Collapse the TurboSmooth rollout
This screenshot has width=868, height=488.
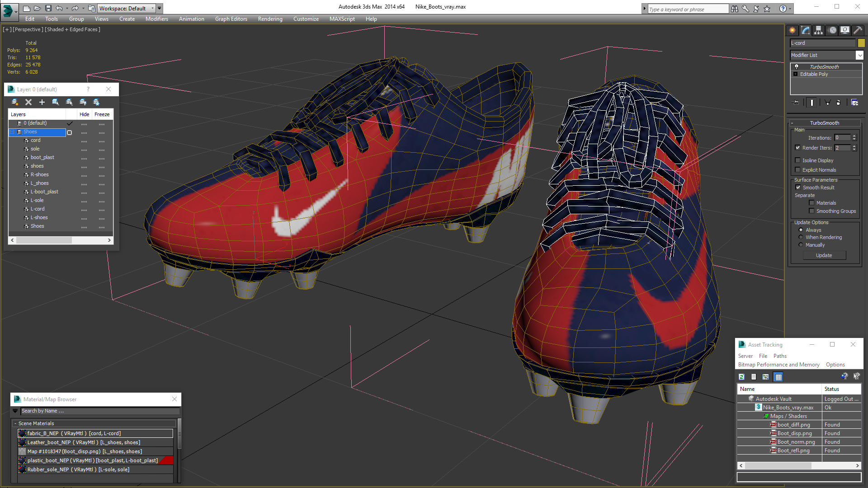pos(792,123)
